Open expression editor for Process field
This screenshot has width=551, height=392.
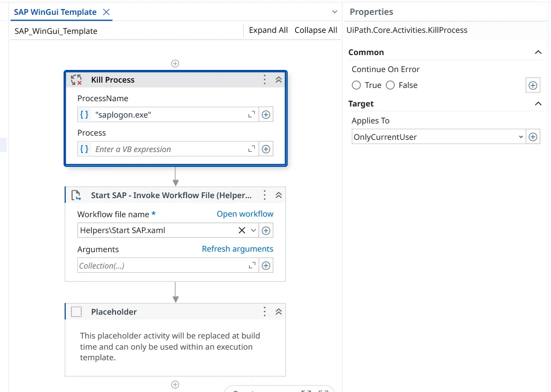click(x=252, y=149)
